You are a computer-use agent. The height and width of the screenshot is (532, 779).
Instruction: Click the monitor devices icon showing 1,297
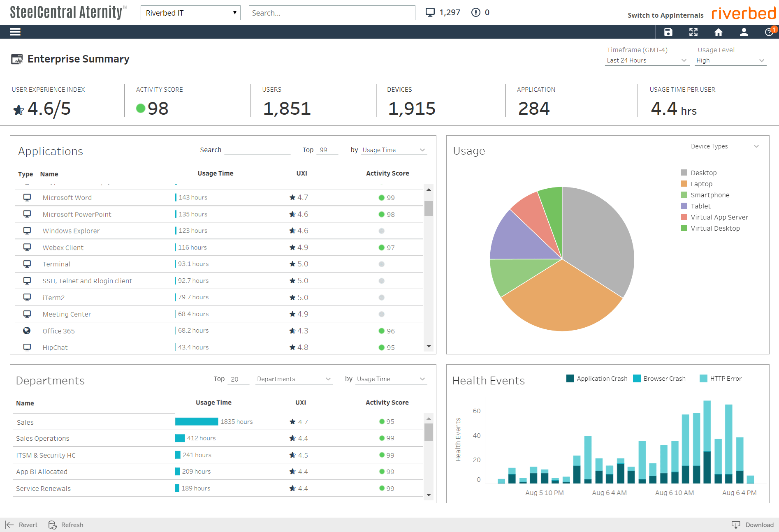point(430,12)
